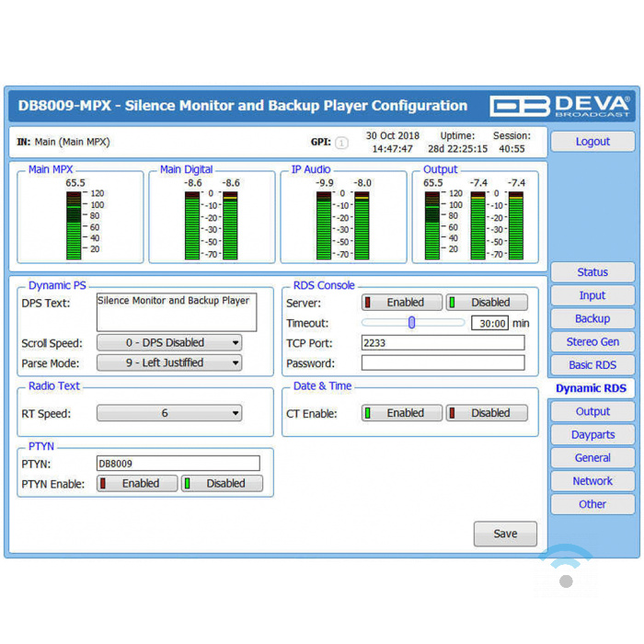644x644 pixels.
Task: Expand the Parse Mode dropdown
Action: point(169,363)
